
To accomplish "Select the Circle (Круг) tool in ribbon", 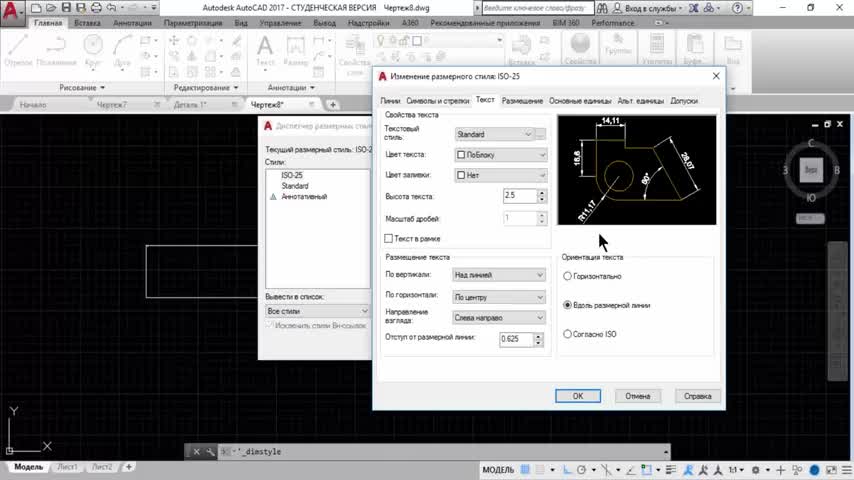I will (x=93, y=51).
